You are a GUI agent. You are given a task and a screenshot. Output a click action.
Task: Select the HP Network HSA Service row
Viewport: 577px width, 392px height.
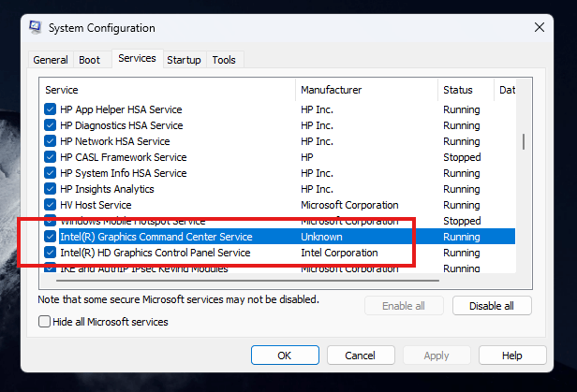278,141
